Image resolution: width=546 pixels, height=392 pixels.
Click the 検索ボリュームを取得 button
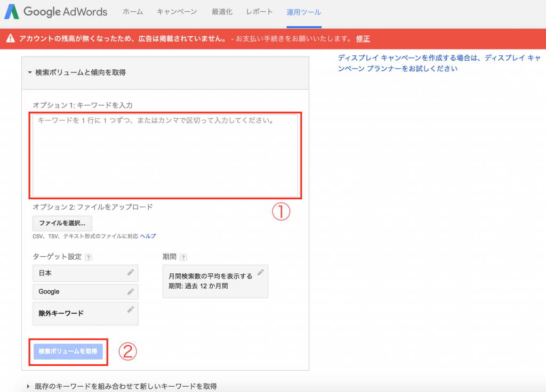click(68, 352)
